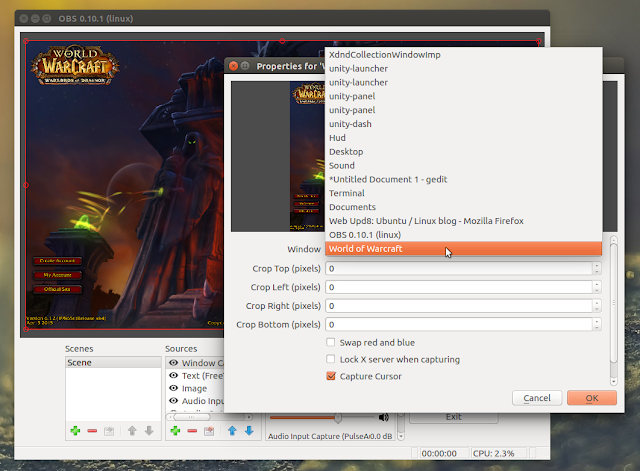Click CPU: 2.3% status bar entry
This screenshot has height=471, width=640.
click(493, 453)
